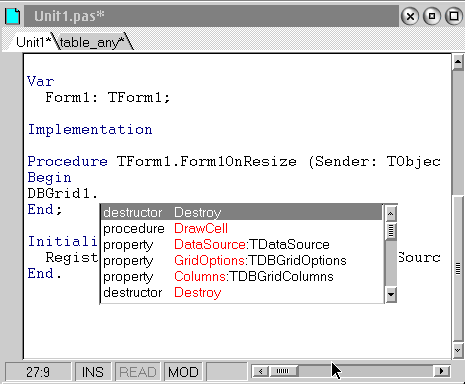The height and width of the screenshot is (384, 465).
Task: Click the editor vertical scrollbar thumb
Action: coord(459,268)
